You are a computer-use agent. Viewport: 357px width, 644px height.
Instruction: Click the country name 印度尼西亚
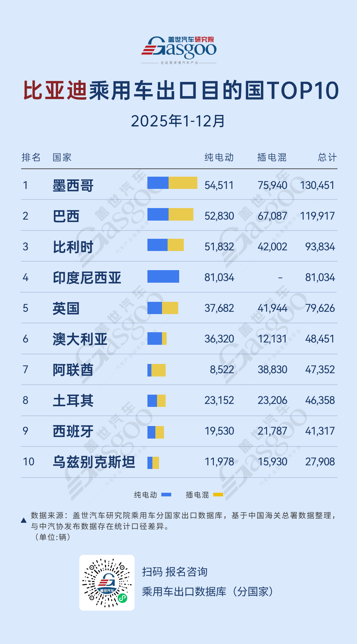pyautogui.click(x=87, y=277)
